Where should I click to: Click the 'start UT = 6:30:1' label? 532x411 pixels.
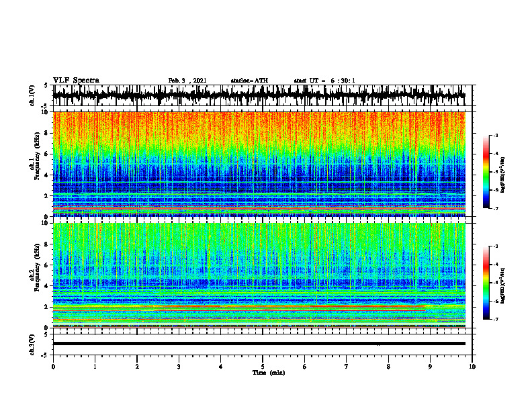(324, 81)
